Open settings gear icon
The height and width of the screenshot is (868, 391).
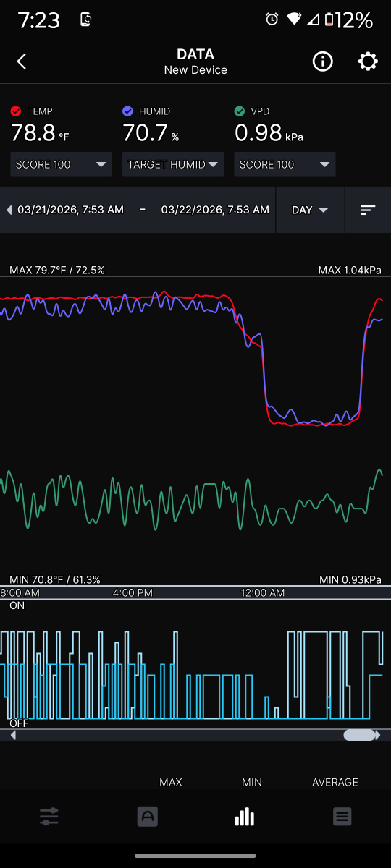[368, 61]
